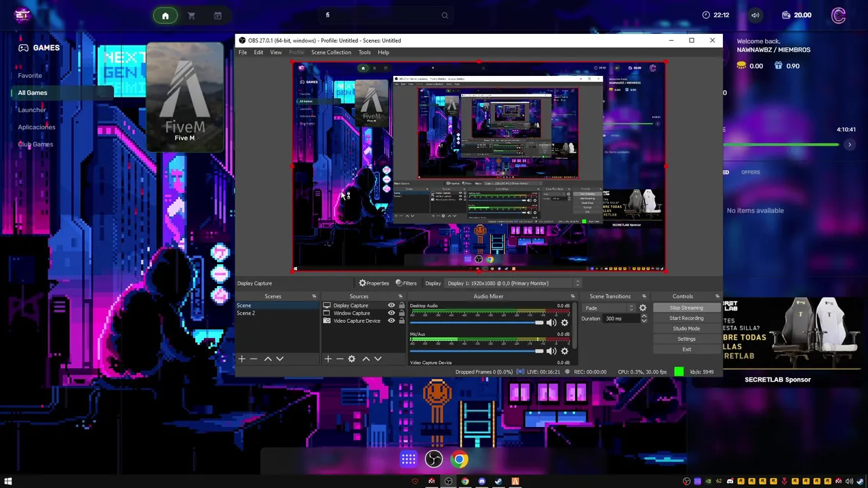868x488 pixels.
Task: Open the OBS Help menu
Action: pyautogui.click(x=383, y=52)
